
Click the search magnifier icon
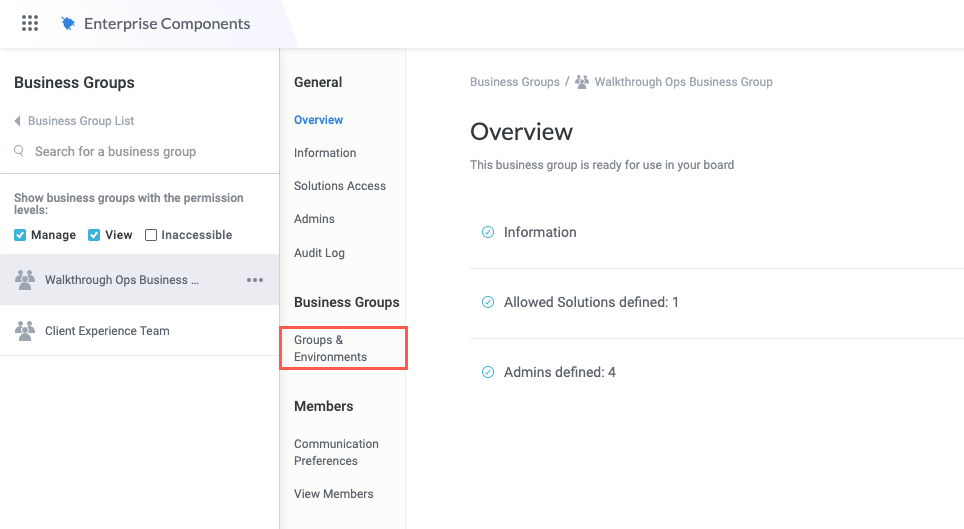pos(19,151)
